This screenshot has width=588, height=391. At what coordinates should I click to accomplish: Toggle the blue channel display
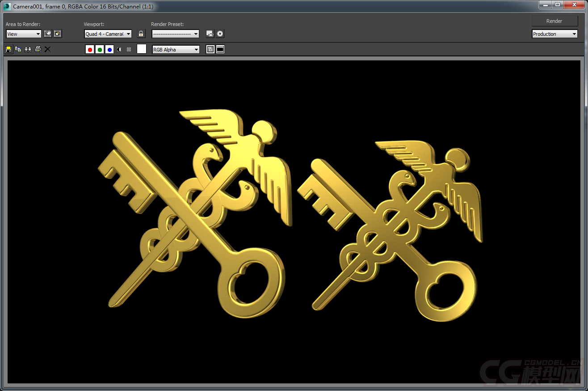click(109, 50)
